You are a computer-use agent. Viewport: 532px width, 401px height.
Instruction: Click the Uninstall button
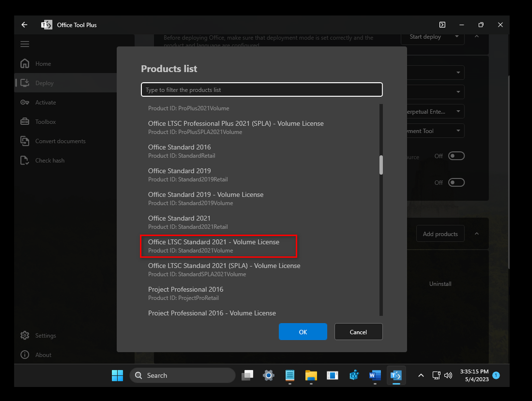(440, 284)
